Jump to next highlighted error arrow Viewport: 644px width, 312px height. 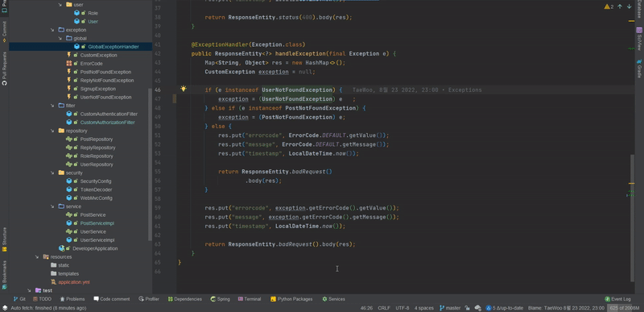click(630, 6)
